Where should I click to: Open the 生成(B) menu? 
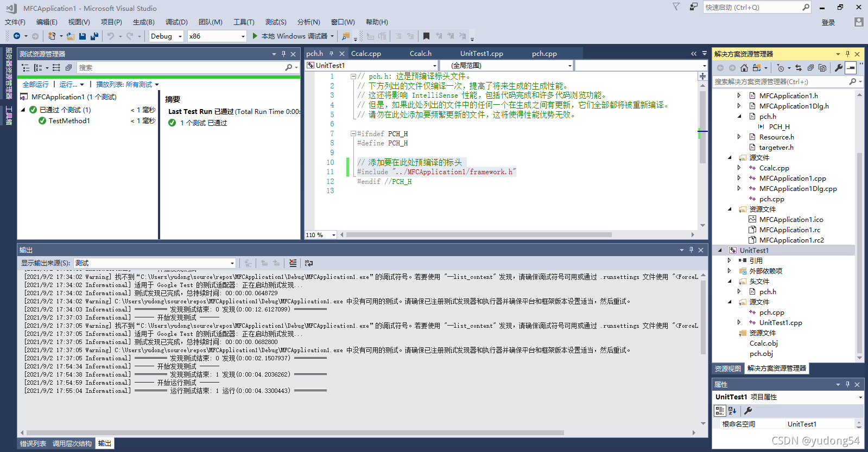[144, 22]
